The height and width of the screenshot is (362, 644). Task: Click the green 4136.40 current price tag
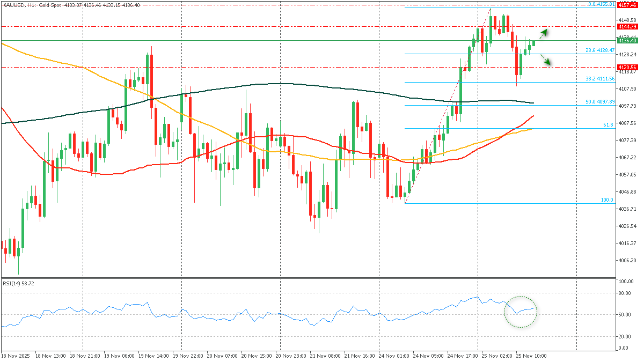point(627,40)
